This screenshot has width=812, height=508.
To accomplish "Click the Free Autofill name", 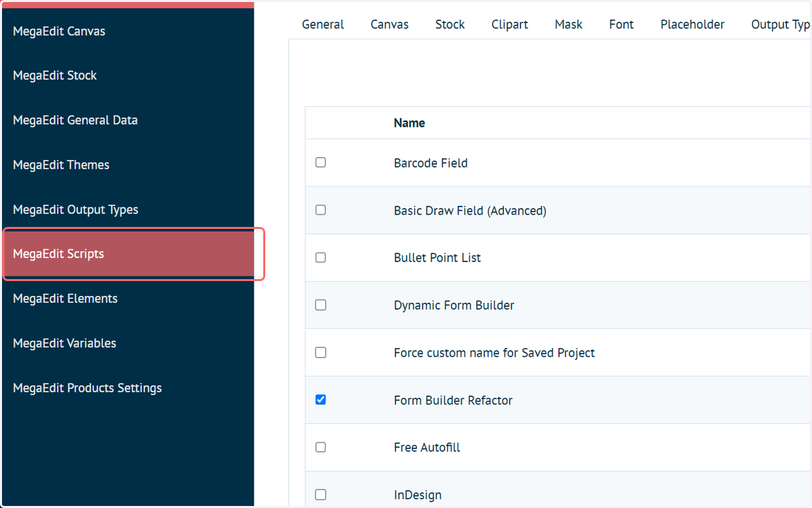I will pos(427,448).
